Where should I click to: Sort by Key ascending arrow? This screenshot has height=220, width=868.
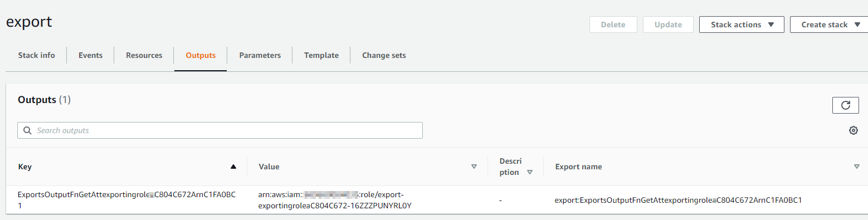(233, 167)
